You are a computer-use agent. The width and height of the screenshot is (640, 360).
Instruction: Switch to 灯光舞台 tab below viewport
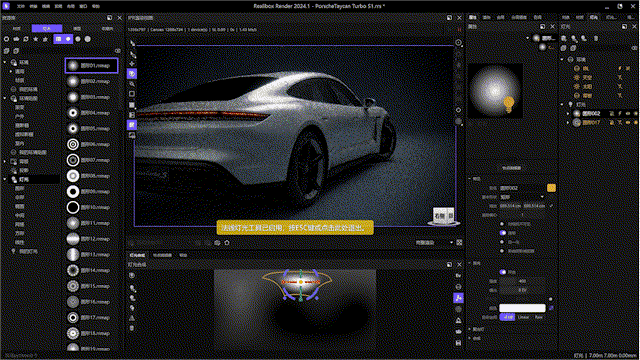137,256
